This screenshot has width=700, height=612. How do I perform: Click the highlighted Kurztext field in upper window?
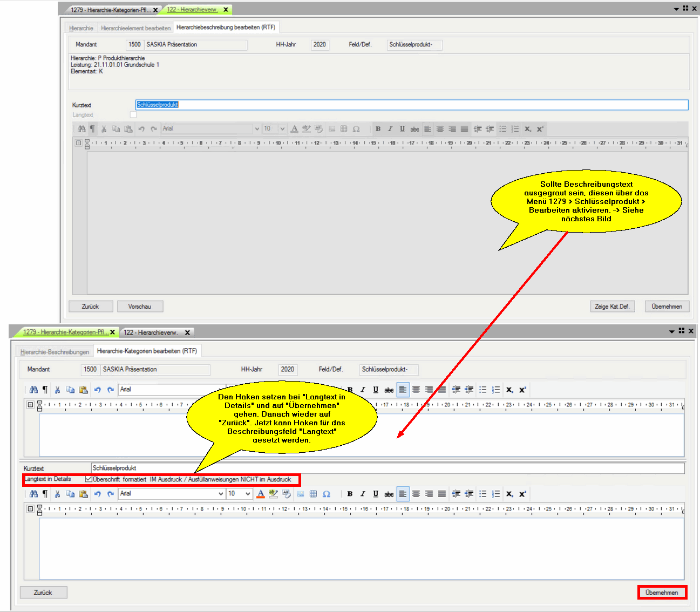tap(411, 105)
